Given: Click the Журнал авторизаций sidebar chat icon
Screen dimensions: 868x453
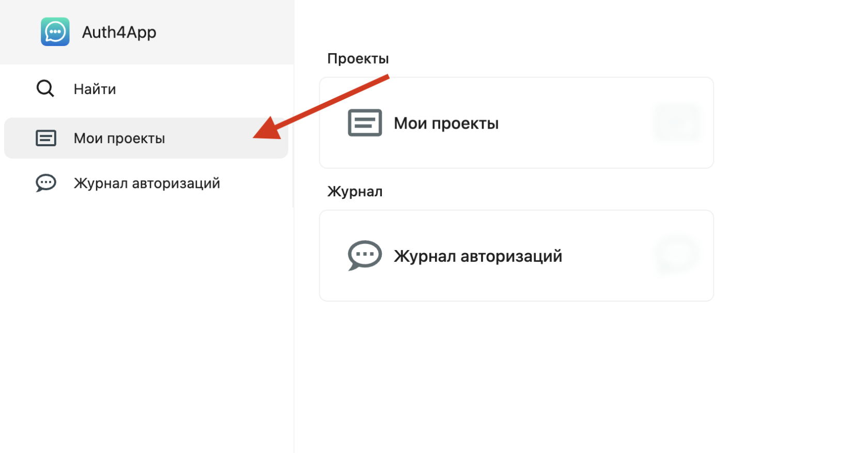Looking at the screenshot, I should (x=46, y=183).
